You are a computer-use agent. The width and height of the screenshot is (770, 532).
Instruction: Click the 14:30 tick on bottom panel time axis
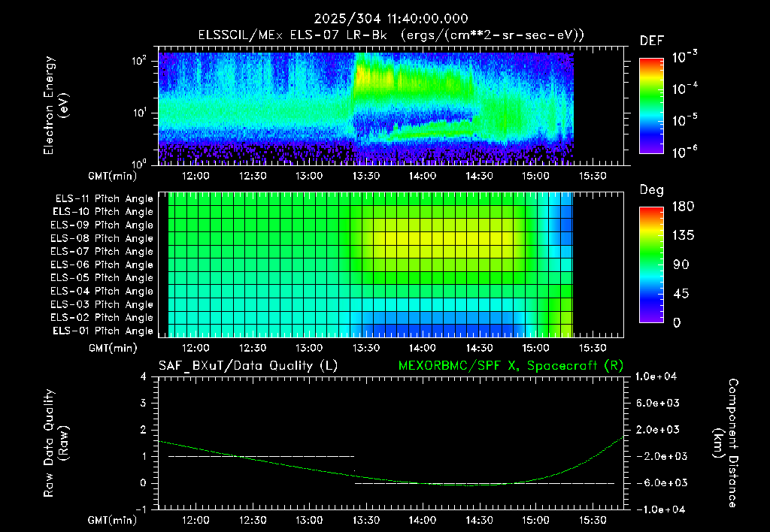coord(479,520)
